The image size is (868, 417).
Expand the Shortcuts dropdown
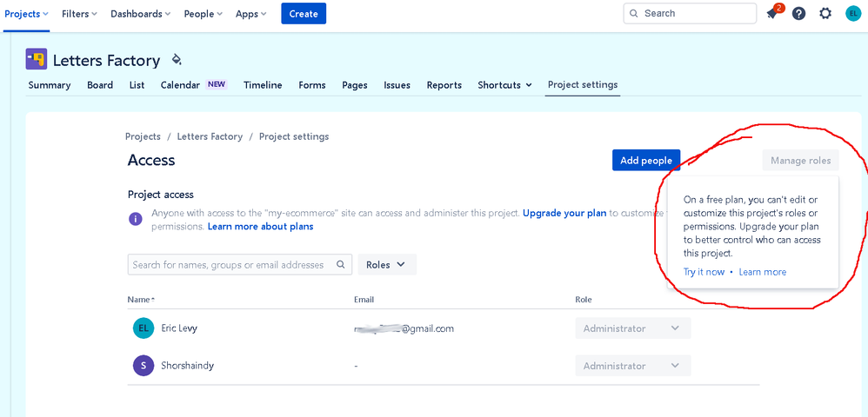pyautogui.click(x=504, y=85)
